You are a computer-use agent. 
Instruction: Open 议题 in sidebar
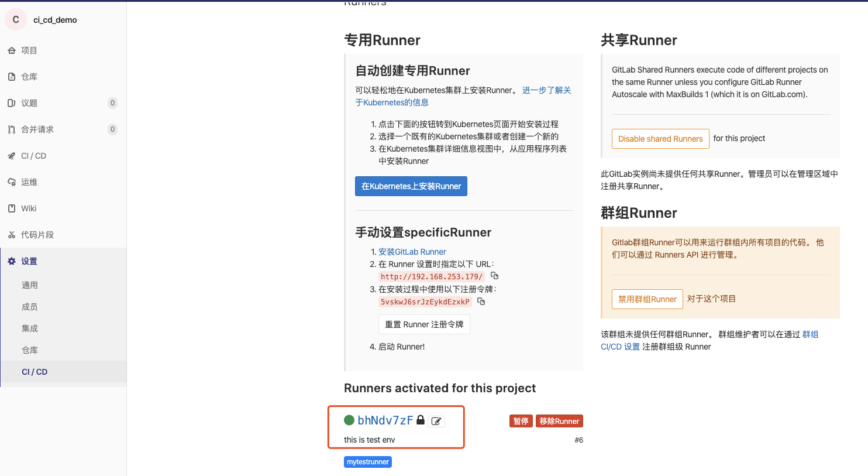point(29,103)
